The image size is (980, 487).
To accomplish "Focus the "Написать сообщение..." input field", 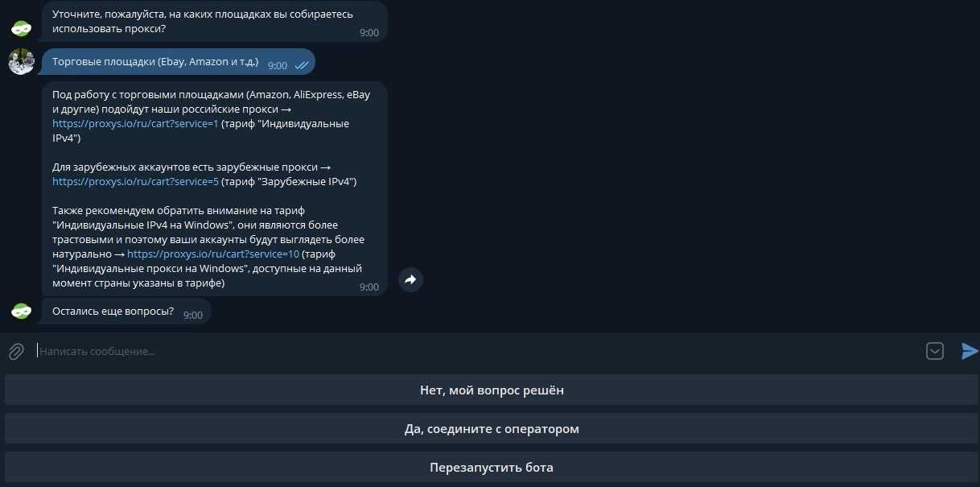I will [475, 352].
